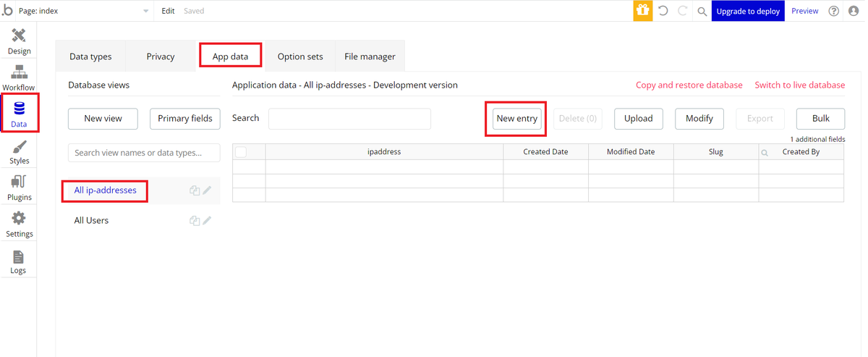Click the 1 additional fields text
Viewport: 868px width, 357px height.
(817, 139)
